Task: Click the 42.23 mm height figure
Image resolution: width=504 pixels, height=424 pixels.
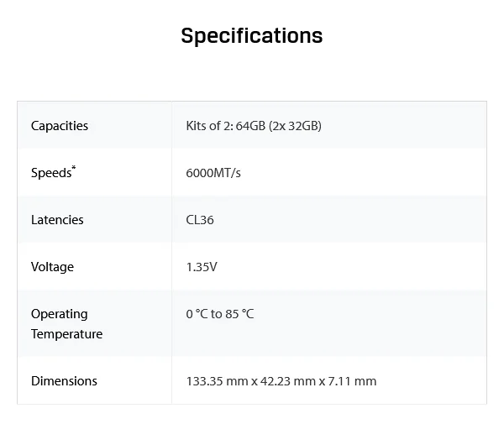Action: pyautogui.click(x=287, y=381)
